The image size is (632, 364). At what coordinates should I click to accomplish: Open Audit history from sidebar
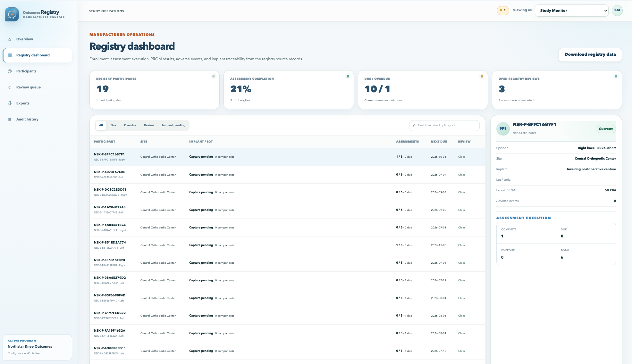[38, 120]
